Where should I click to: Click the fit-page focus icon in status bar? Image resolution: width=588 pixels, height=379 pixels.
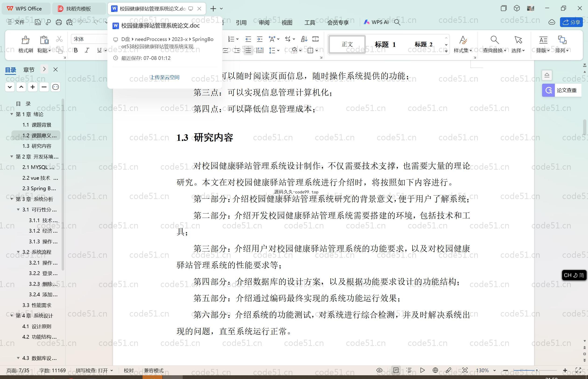pyautogui.click(x=465, y=370)
